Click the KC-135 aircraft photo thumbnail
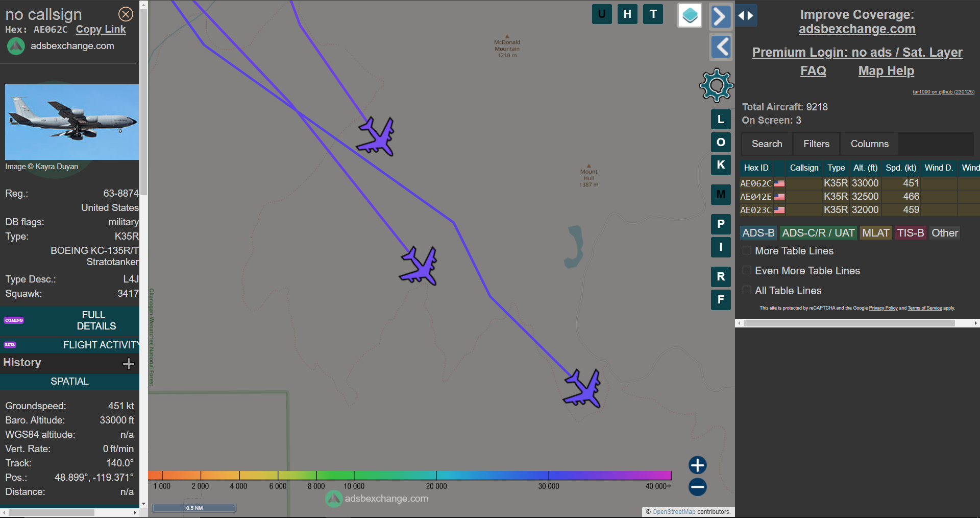 pyautogui.click(x=72, y=122)
